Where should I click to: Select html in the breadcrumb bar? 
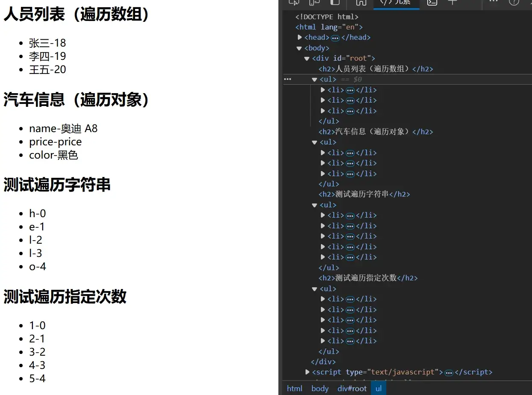(294, 388)
